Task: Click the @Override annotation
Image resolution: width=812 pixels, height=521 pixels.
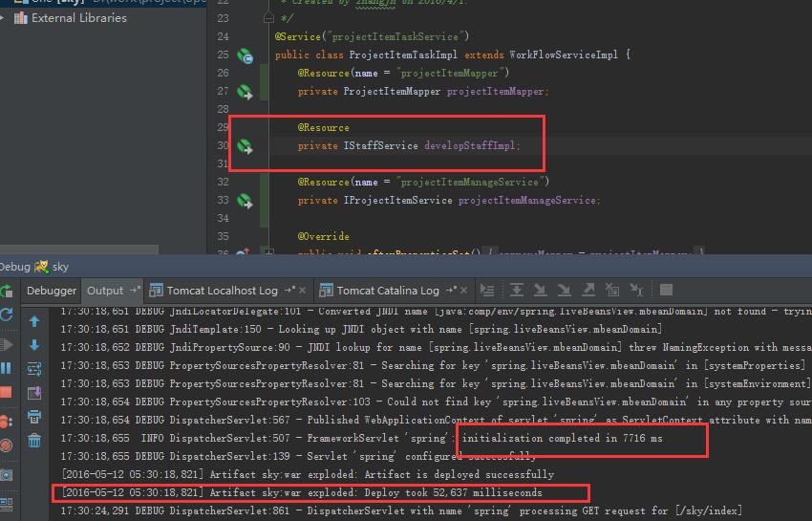Action: tap(323, 236)
